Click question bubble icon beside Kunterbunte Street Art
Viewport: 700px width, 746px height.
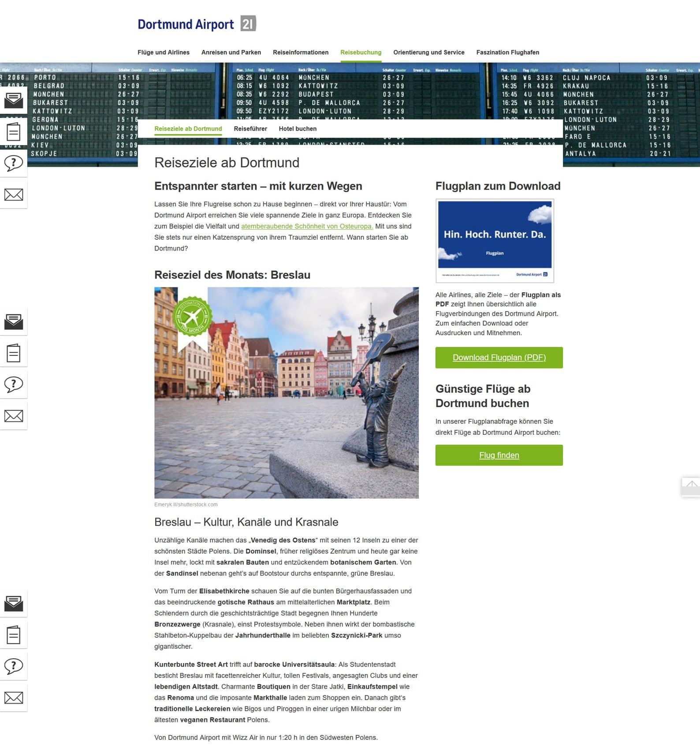pyautogui.click(x=14, y=666)
